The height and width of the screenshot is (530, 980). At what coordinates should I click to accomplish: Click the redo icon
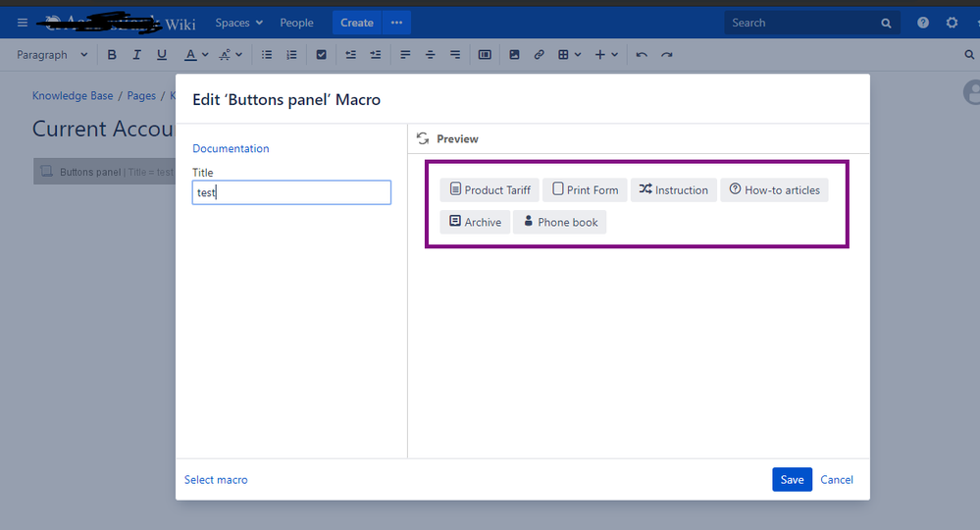coord(667,55)
